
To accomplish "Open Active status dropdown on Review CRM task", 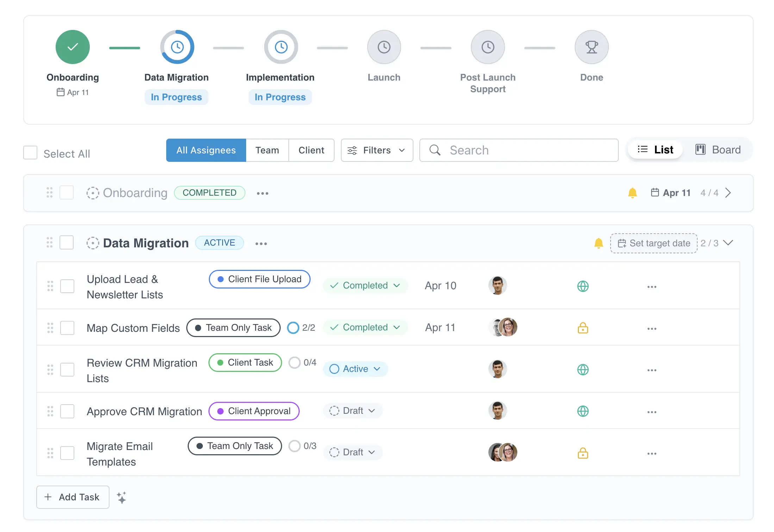I will click(x=355, y=369).
